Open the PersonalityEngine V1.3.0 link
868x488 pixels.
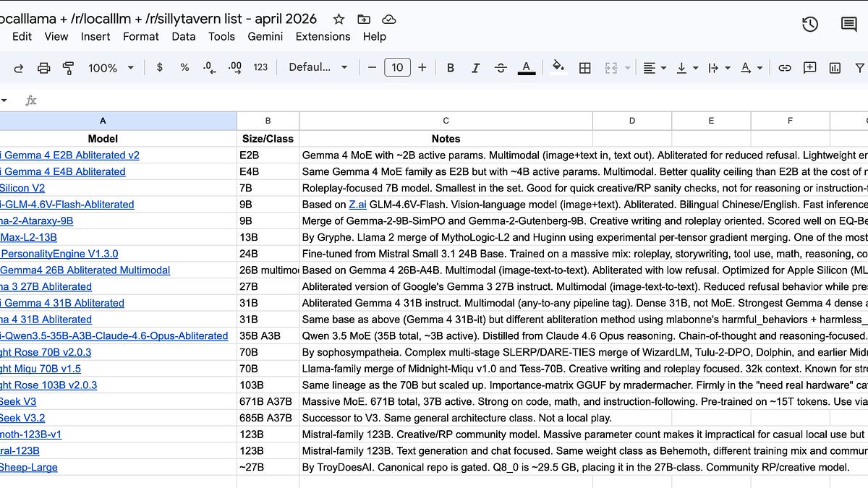[59, 254]
